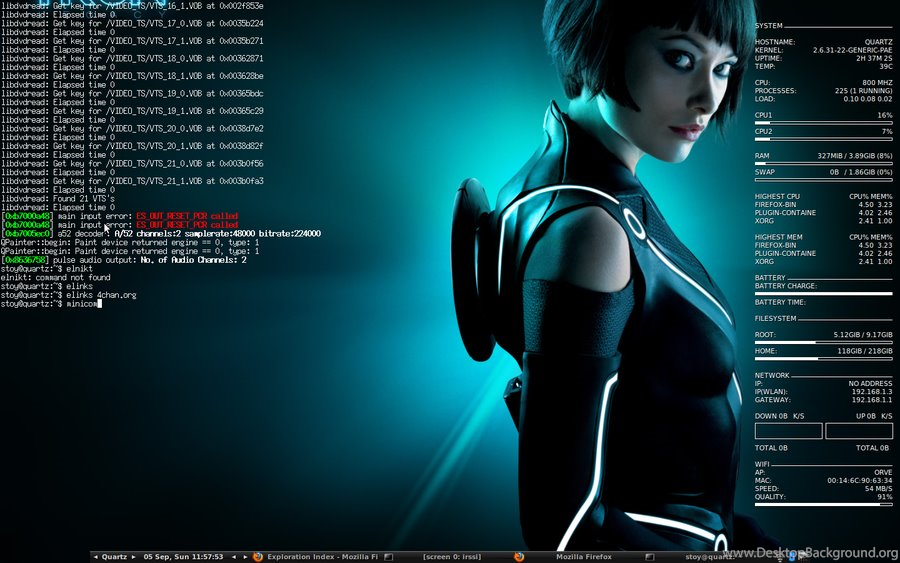Viewport: 900px width, 563px height.
Task: Click the RAM usage bar
Action: tap(823, 164)
